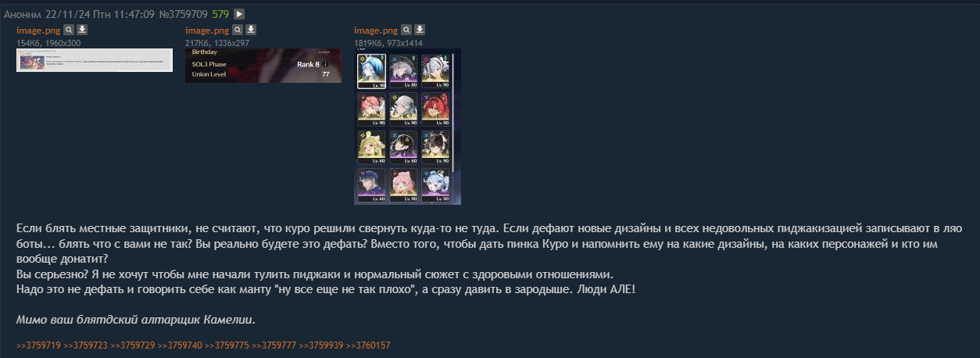Click post number №3759709
The height and width of the screenshot is (358, 980).
click(x=184, y=13)
